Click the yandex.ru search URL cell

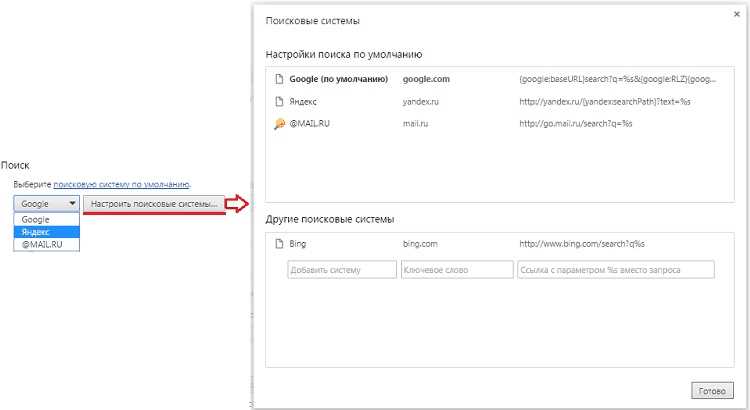pos(605,101)
